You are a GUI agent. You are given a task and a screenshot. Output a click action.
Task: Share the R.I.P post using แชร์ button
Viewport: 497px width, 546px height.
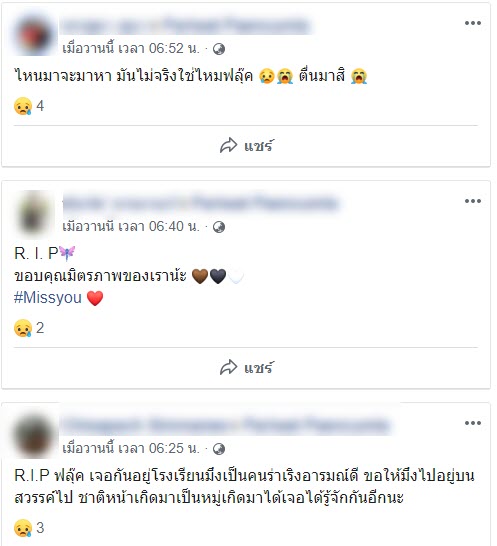click(246, 368)
